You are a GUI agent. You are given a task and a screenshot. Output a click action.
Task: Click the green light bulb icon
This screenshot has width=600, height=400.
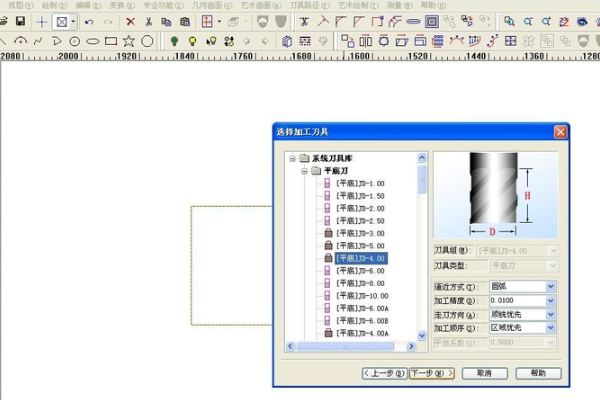coord(174,41)
